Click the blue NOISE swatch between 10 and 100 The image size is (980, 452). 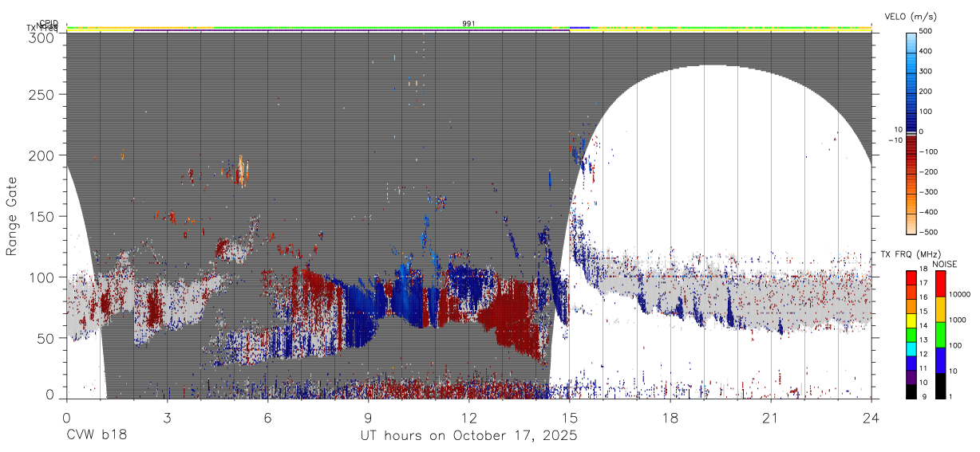(939, 360)
